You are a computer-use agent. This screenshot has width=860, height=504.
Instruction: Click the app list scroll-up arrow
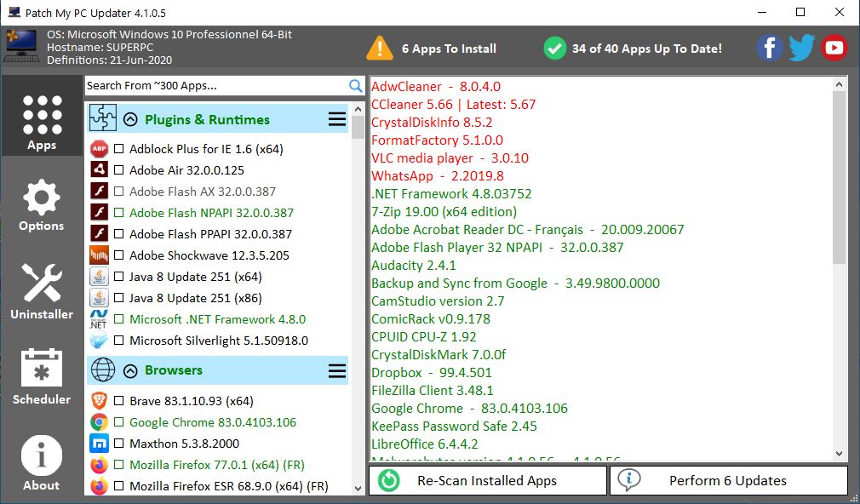(358, 109)
